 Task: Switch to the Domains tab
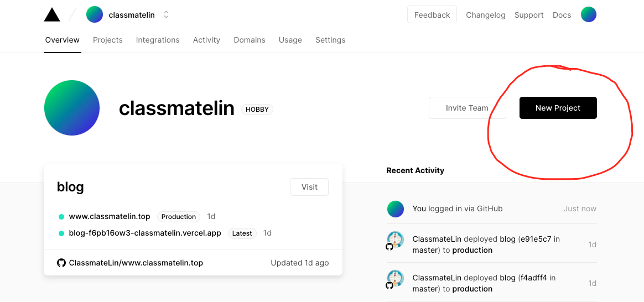coord(250,40)
